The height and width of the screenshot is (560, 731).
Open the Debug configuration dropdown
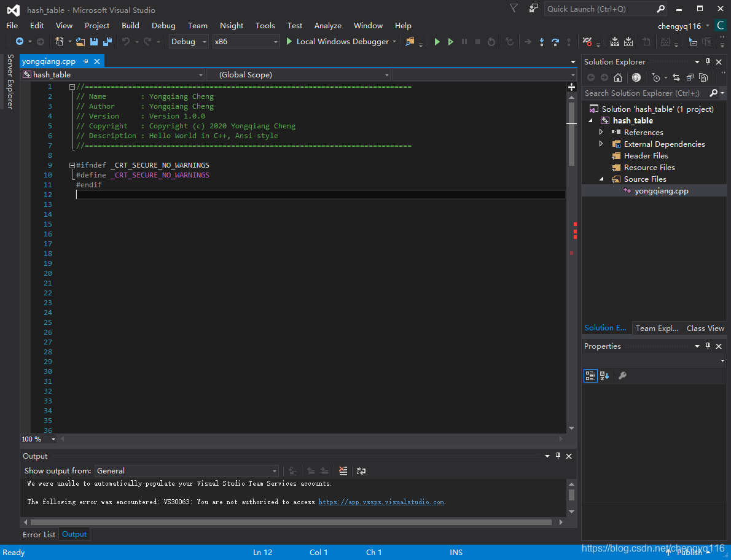point(189,42)
